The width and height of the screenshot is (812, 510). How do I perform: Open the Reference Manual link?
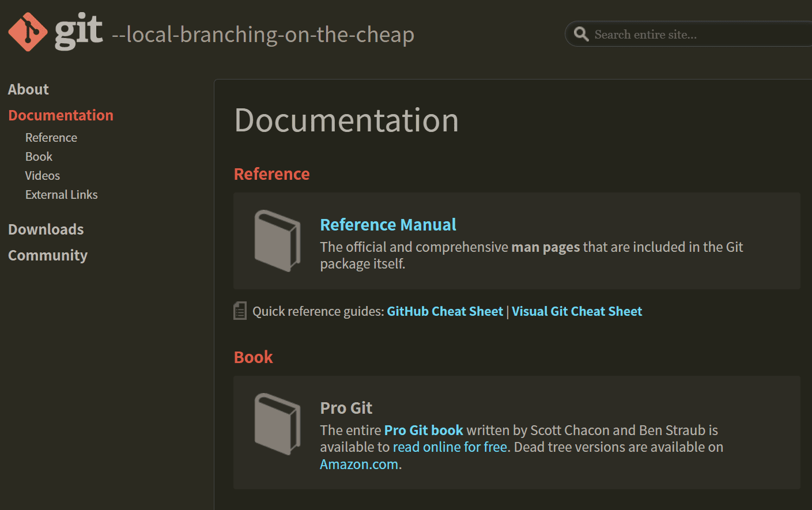[388, 225]
